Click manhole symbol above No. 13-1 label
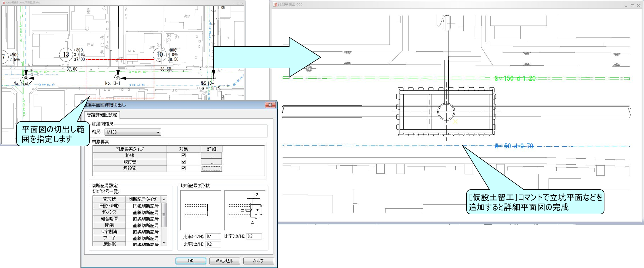 pos(118,78)
